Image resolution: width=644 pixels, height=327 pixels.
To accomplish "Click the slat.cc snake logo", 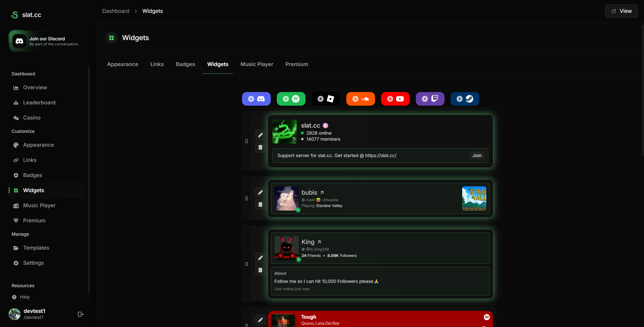I will click(15, 15).
